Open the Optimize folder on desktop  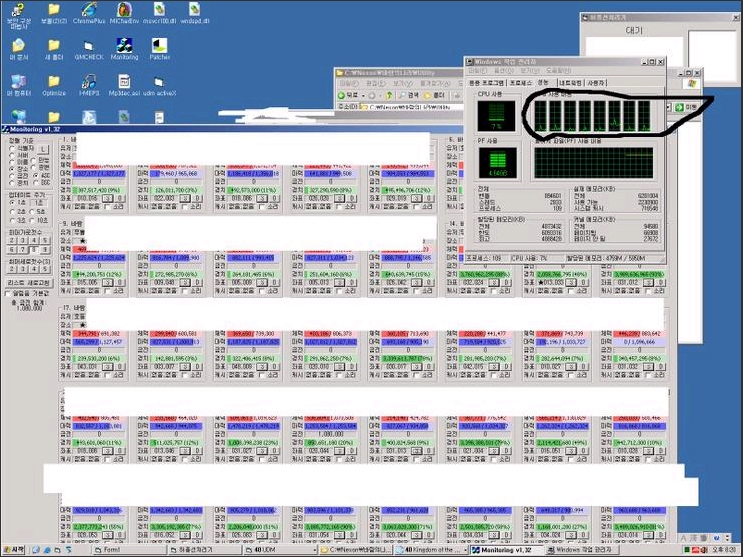[x=54, y=82]
